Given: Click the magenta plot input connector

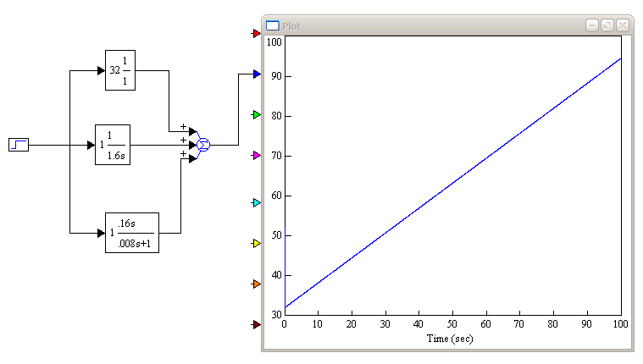Looking at the screenshot, I should click(257, 156).
